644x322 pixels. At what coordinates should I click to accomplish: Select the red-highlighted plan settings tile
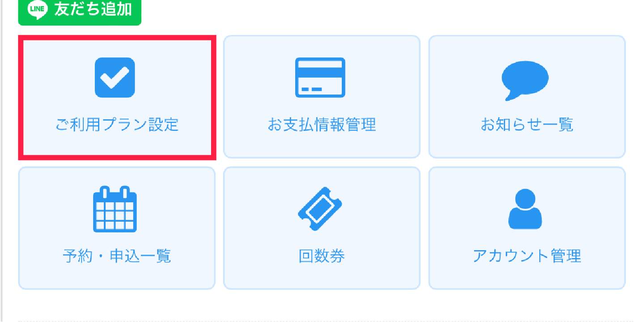pos(117,97)
